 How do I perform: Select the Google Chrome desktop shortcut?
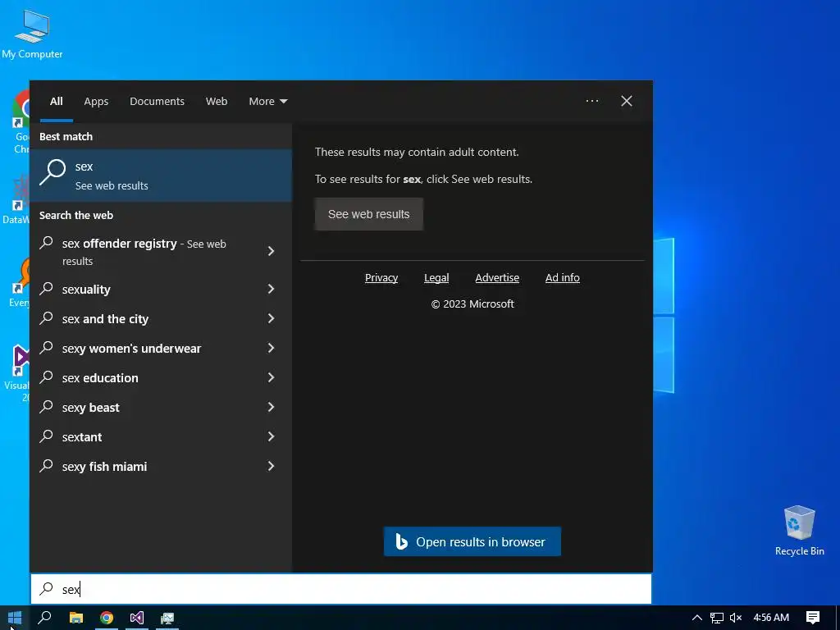[x=21, y=122]
